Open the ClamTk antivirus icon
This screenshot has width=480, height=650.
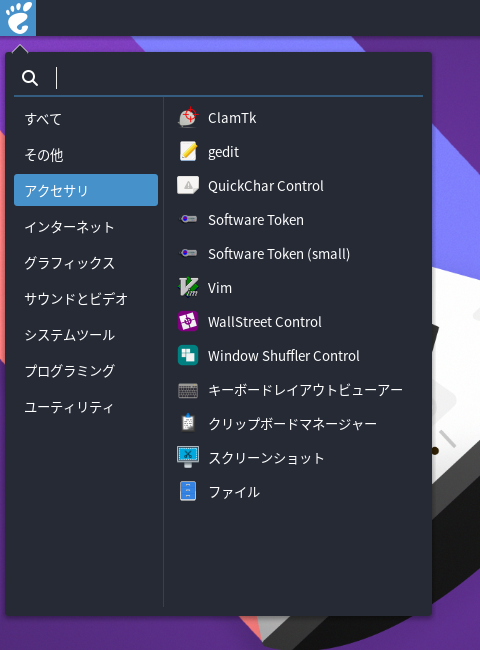(x=188, y=118)
